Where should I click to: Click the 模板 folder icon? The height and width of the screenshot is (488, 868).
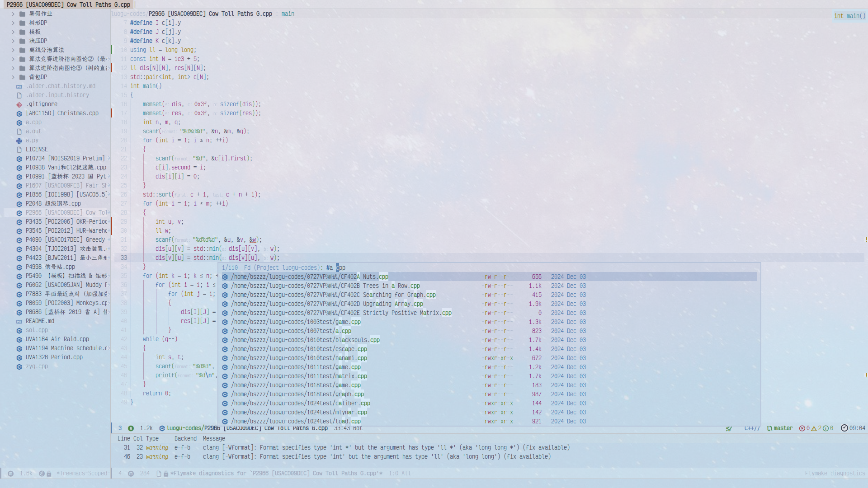point(22,32)
